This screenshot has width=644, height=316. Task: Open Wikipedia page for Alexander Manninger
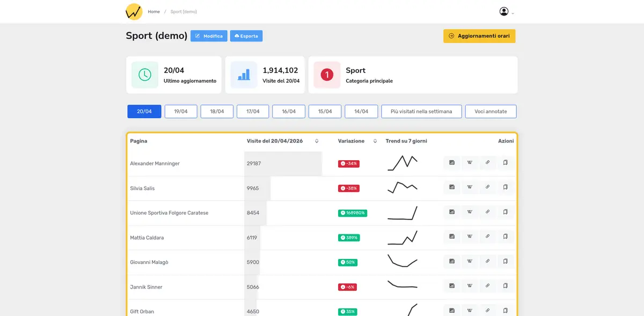point(470,163)
